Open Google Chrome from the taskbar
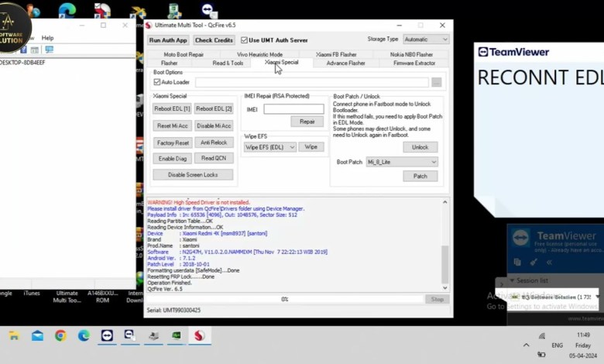604x364 pixels. coord(60,336)
